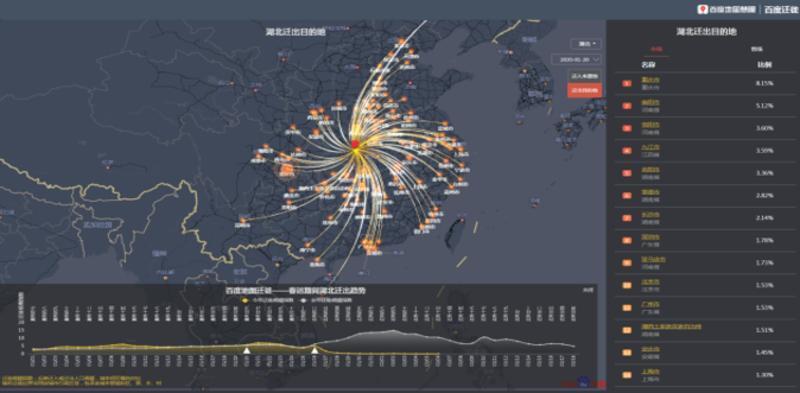Click the rank badge beside the 3.60% entry
Image resolution: width=800 pixels, height=393 pixels.
(627, 128)
